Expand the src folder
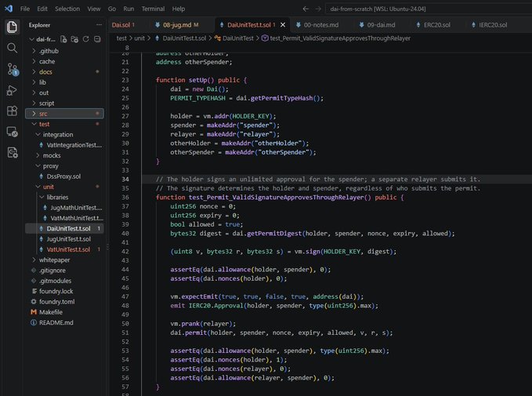The width and height of the screenshot is (532, 396). (x=64, y=114)
